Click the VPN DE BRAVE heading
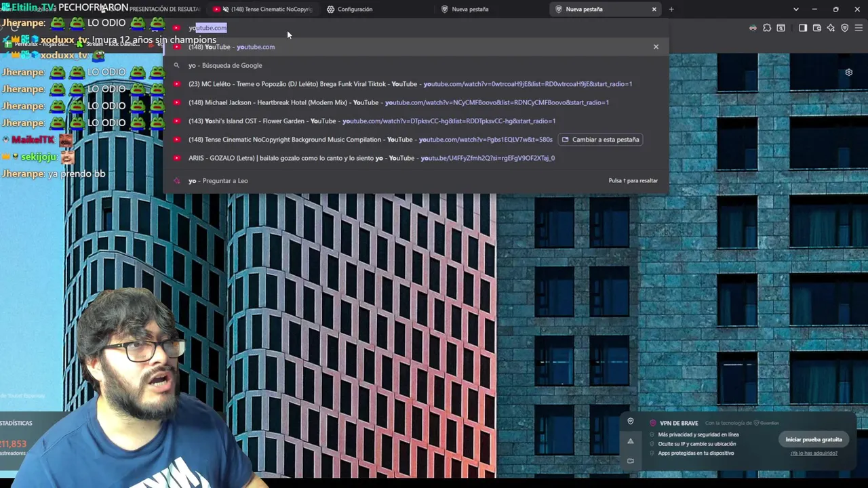The width and height of the screenshot is (868, 488). pyautogui.click(x=679, y=423)
